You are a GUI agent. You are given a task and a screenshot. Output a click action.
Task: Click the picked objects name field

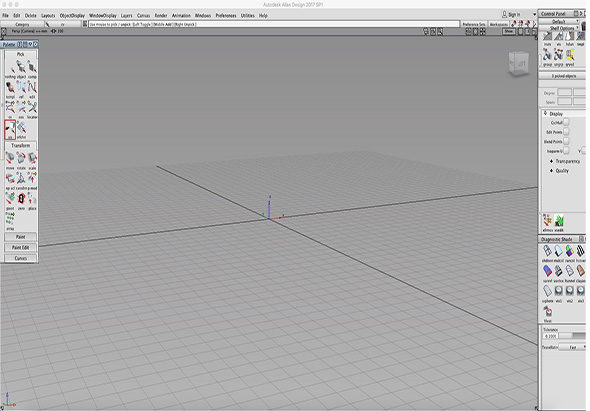tap(563, 76)
